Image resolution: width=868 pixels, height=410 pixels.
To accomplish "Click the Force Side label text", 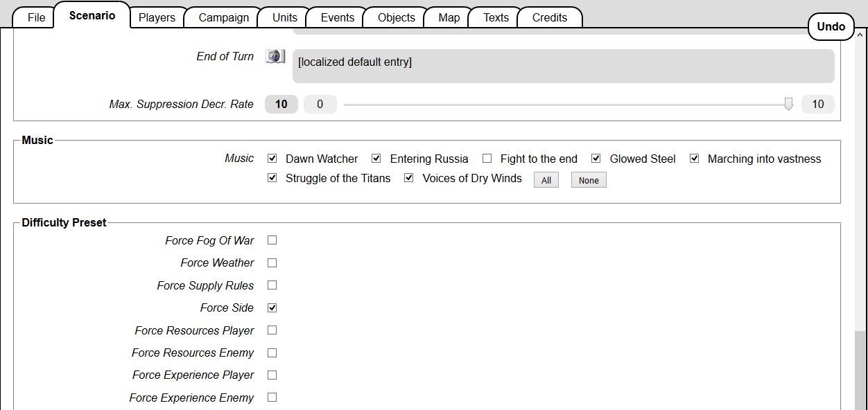I will click(x=227, y=307).
